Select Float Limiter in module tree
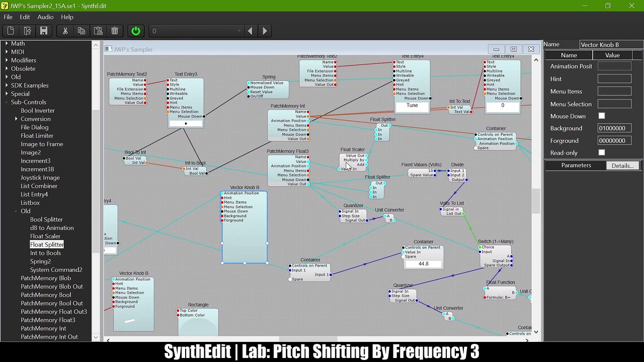Screen dimensions: 644x362 tap(37, 136)
